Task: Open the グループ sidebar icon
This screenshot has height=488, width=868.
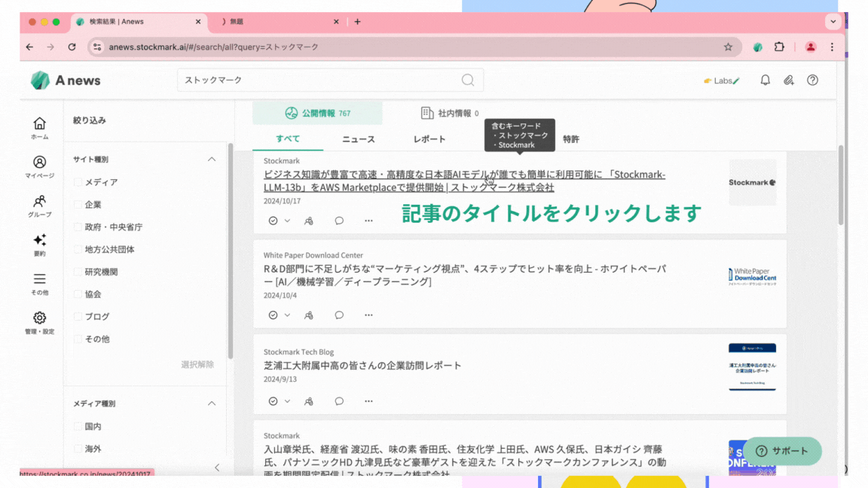Action: 40,203
